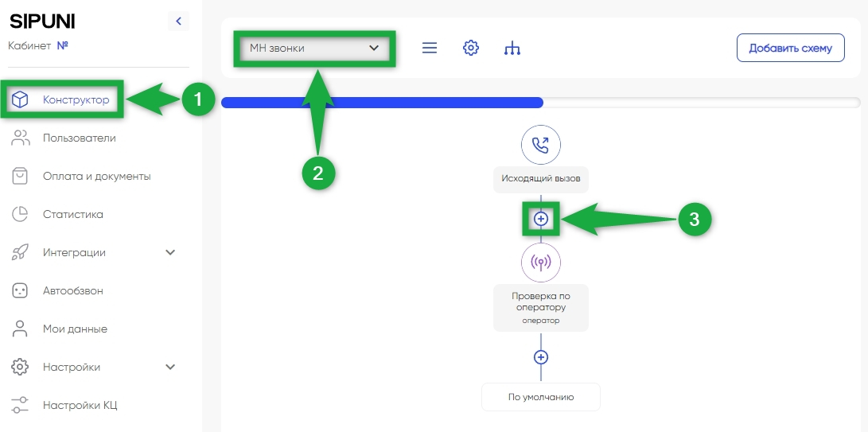Select the По умолчанию branch
Viewport: 868px width, 432px height.
click(x=541, y=397)
